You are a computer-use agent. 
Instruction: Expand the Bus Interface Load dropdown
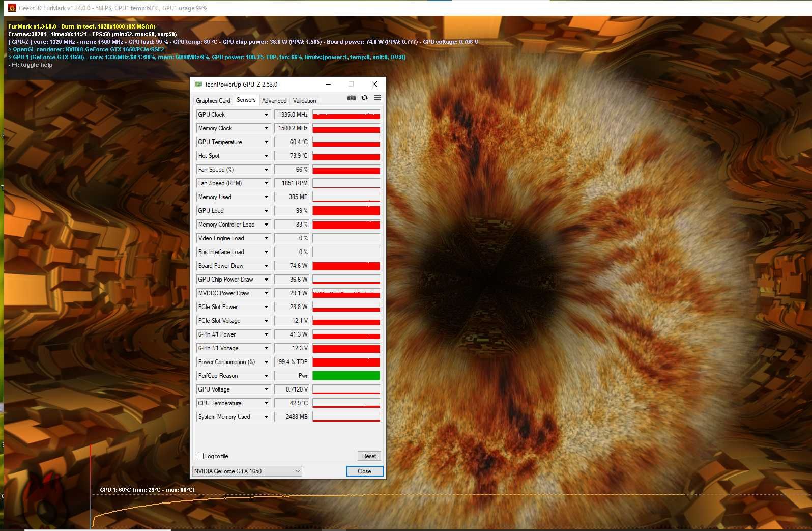click(x=266, y=252)
